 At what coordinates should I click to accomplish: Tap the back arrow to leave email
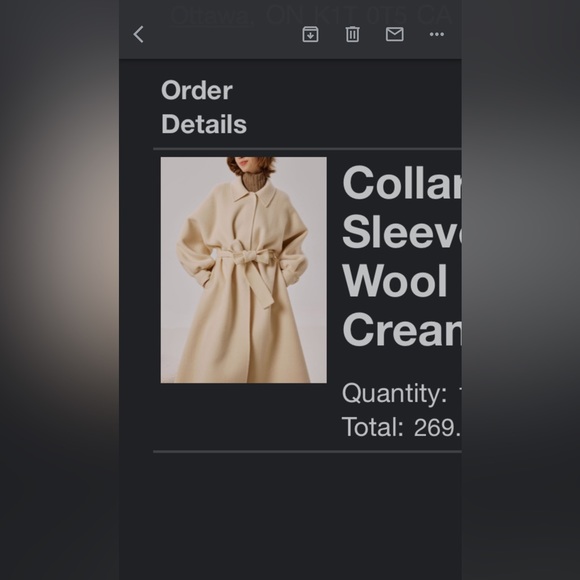(138, 34)
